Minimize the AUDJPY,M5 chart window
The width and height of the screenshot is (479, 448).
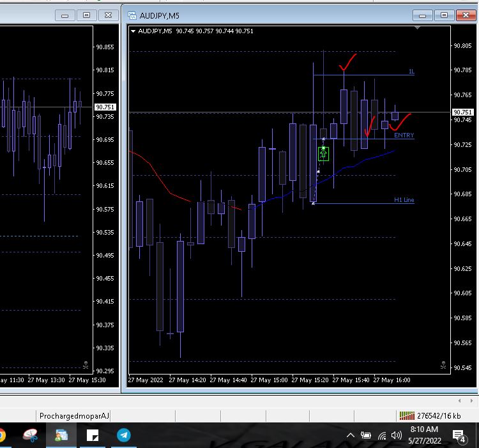click(423, 15)
